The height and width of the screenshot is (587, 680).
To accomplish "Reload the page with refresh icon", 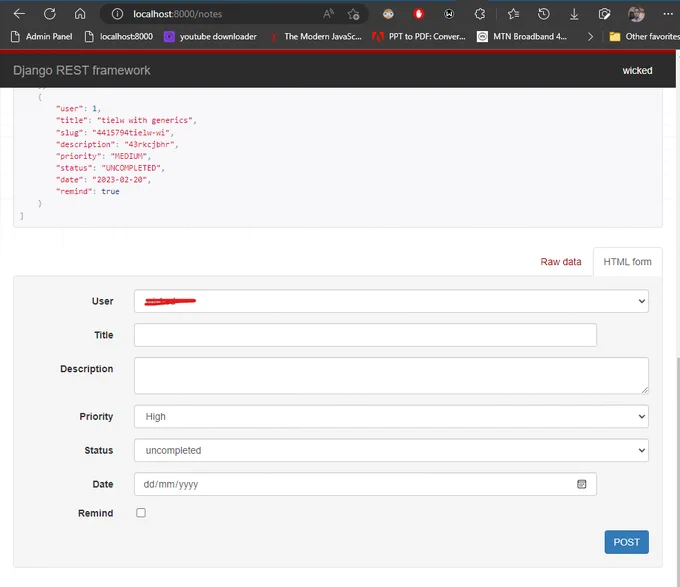I will click(49, 14).
